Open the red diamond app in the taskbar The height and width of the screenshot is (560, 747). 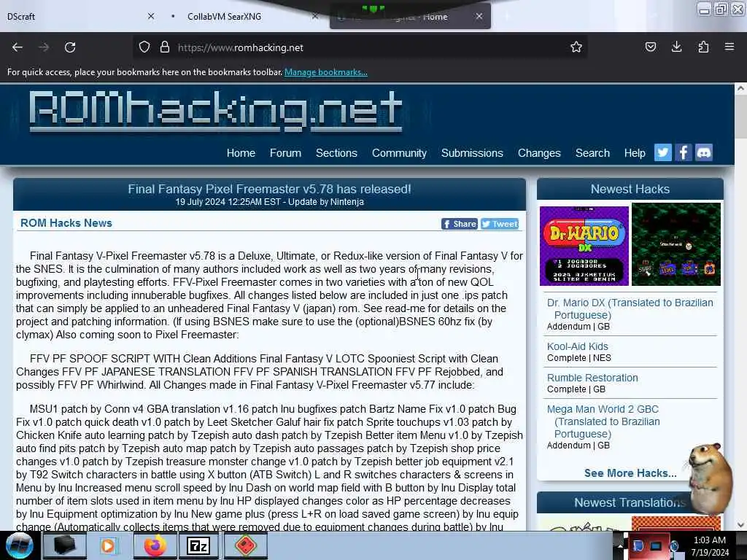tap(245, 545)
